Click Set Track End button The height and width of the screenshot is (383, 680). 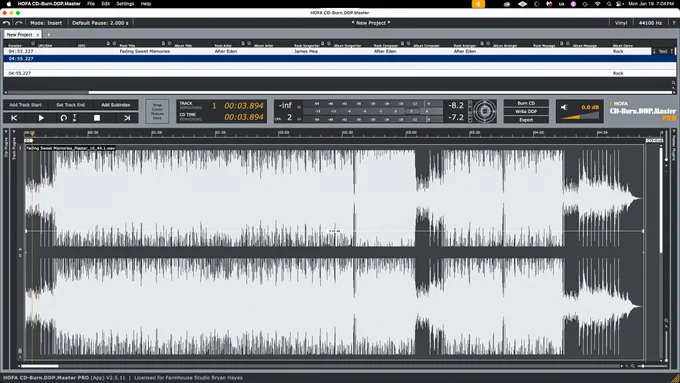[x=70, y=105]
